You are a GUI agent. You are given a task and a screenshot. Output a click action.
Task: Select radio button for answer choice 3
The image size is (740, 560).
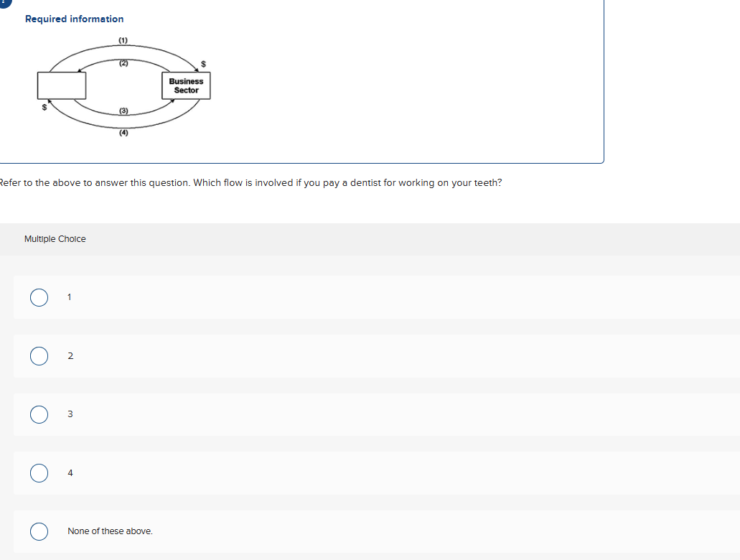39,414
